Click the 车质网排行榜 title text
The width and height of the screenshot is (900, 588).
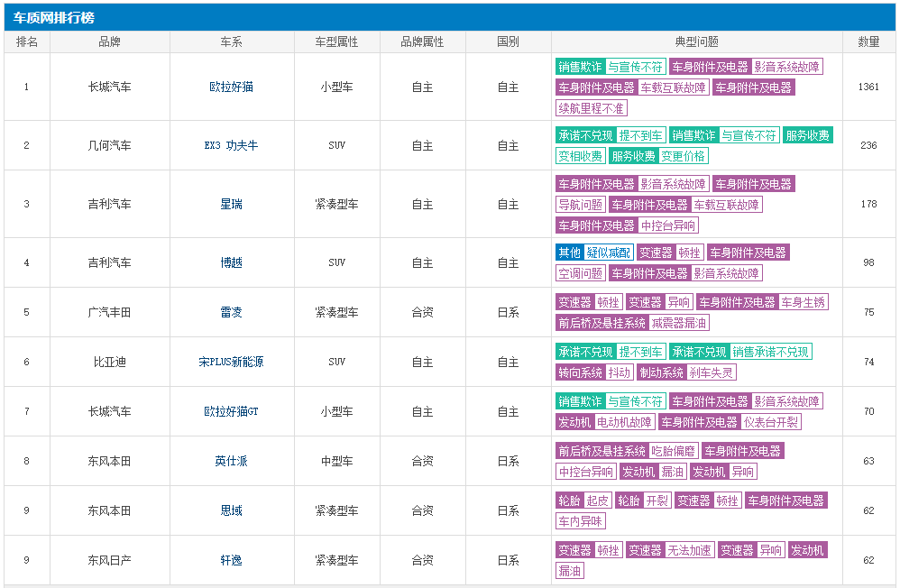[x=54, y=18]
